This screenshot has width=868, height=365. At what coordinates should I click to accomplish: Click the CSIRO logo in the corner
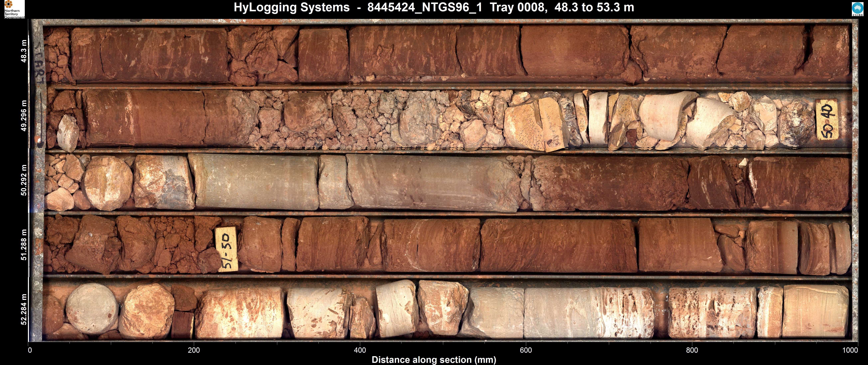(x=857, y=9)
